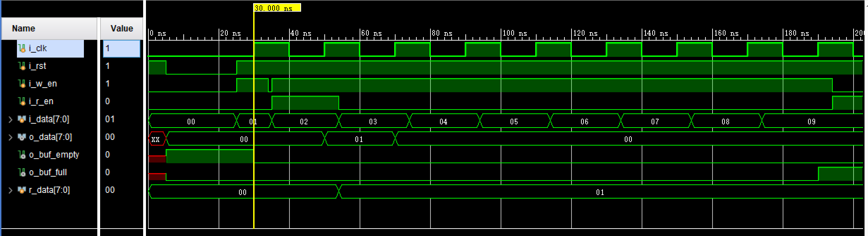Click the r_data[7:0] bus icon
Viewport: 868px width, 236px height.
pyautogui.click(x=22, y=190)
